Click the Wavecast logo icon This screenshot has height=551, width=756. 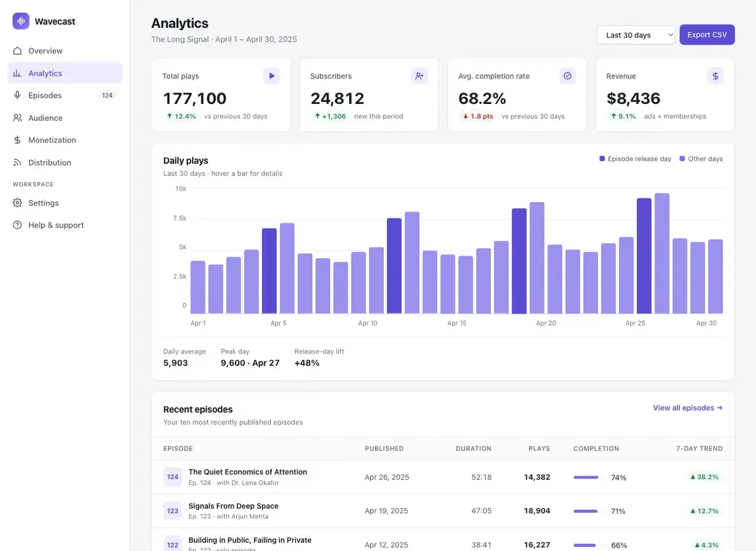(x=21, y=21)
